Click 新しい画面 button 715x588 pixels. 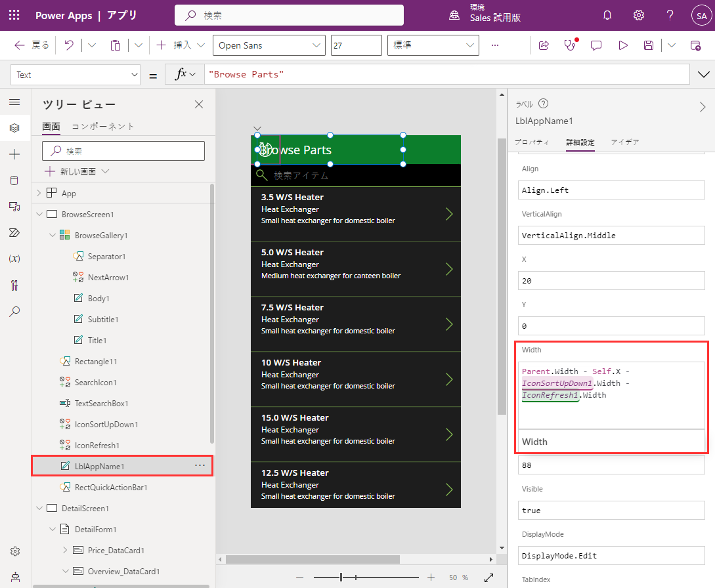coord(71,171)
